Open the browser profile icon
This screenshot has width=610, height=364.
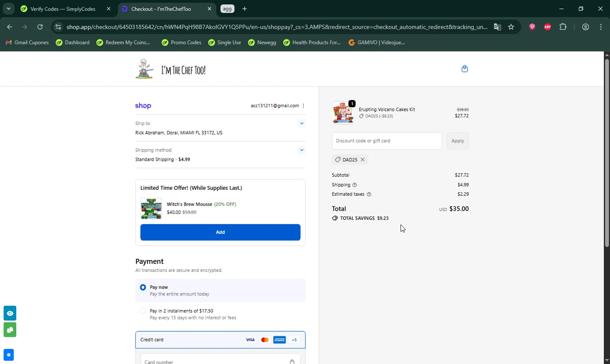point(586,27)
